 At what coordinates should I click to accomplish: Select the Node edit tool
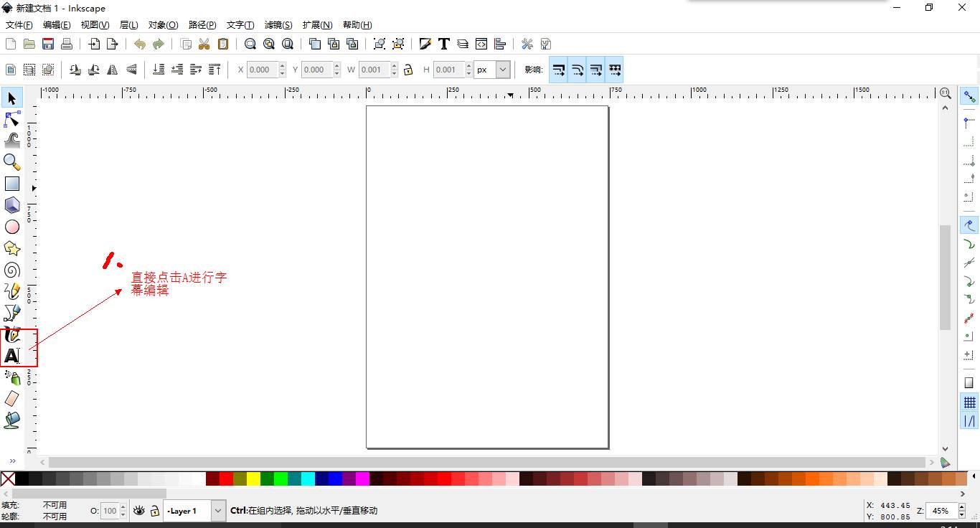[12, 119]
